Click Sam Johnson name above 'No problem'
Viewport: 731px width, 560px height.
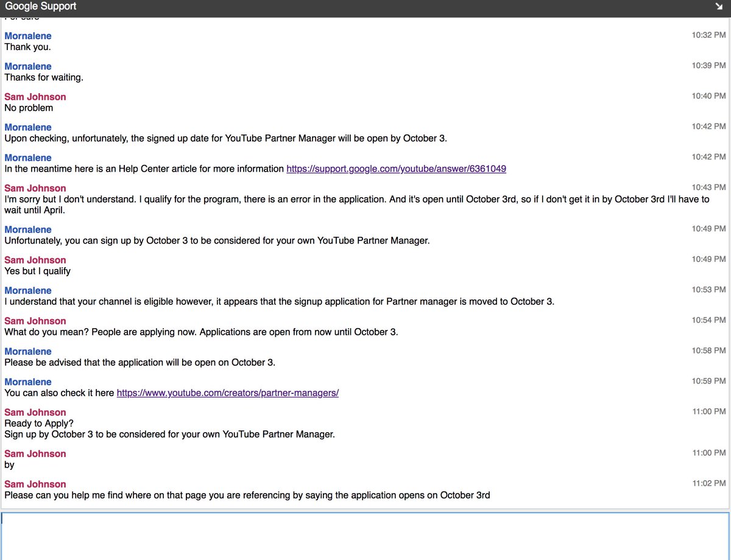click(35, 97)
